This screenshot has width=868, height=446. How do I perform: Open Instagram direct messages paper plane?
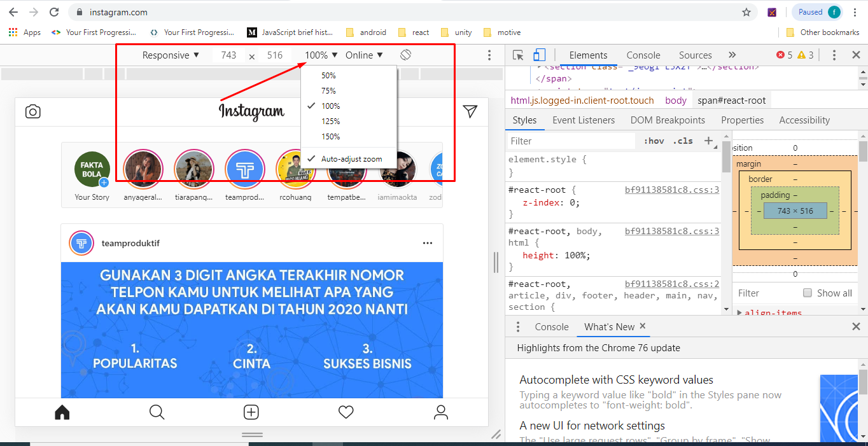[470, 111]
